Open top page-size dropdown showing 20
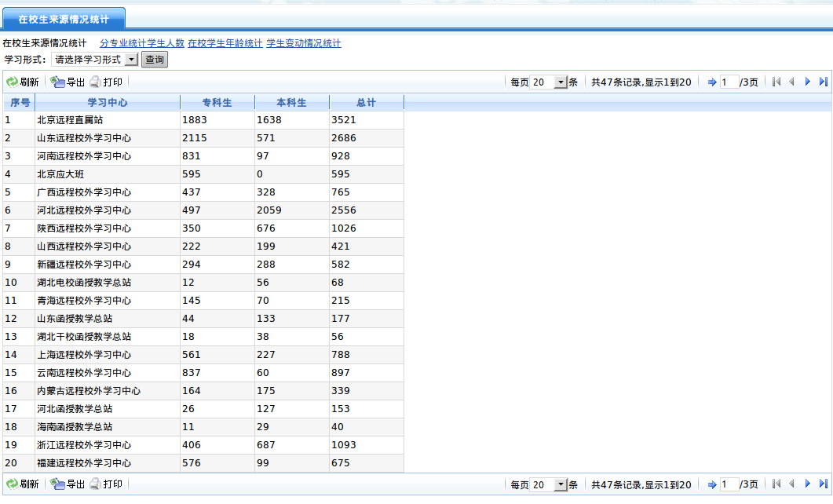This screenshot has width=833, height=504. point(560,82)
